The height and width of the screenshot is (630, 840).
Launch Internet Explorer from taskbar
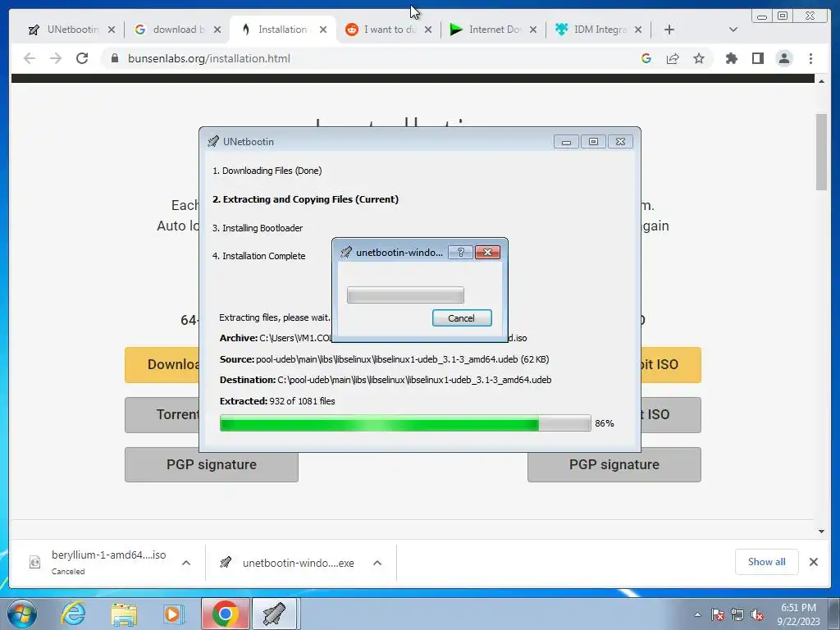point(73,614)
